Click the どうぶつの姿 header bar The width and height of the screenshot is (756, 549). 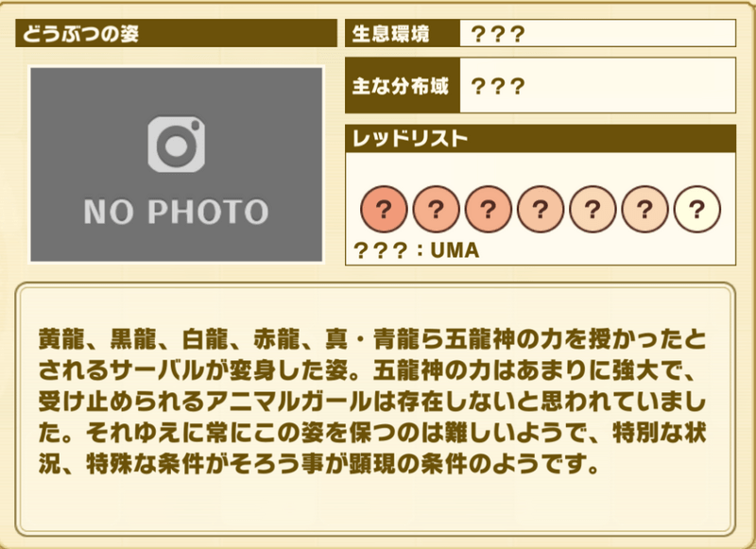(176, 33)
